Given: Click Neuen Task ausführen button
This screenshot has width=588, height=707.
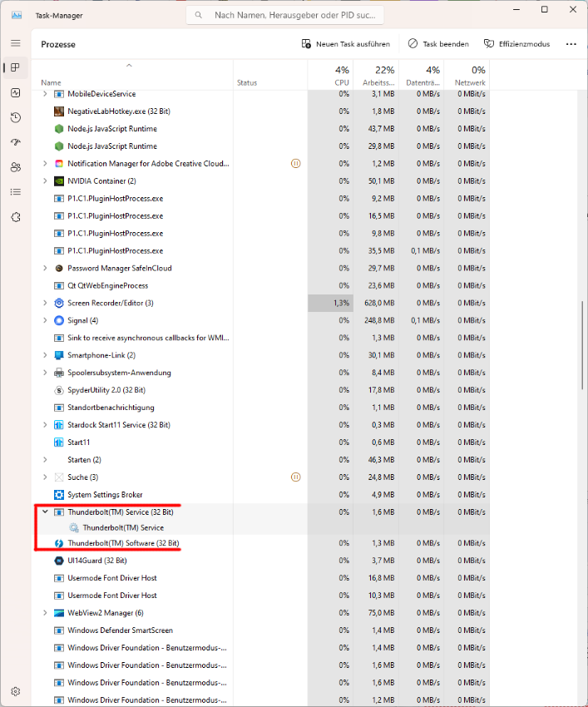Looking at the screenshot, I should (345, 44).
